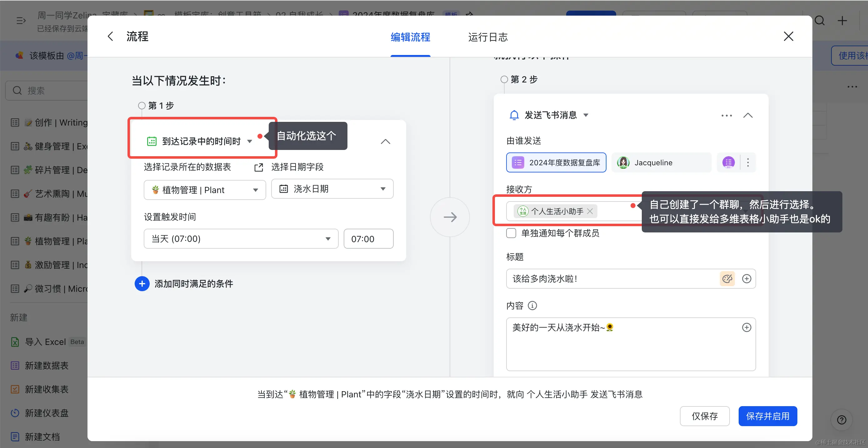Switch to the 编辑流程 tab

(410, 37)
